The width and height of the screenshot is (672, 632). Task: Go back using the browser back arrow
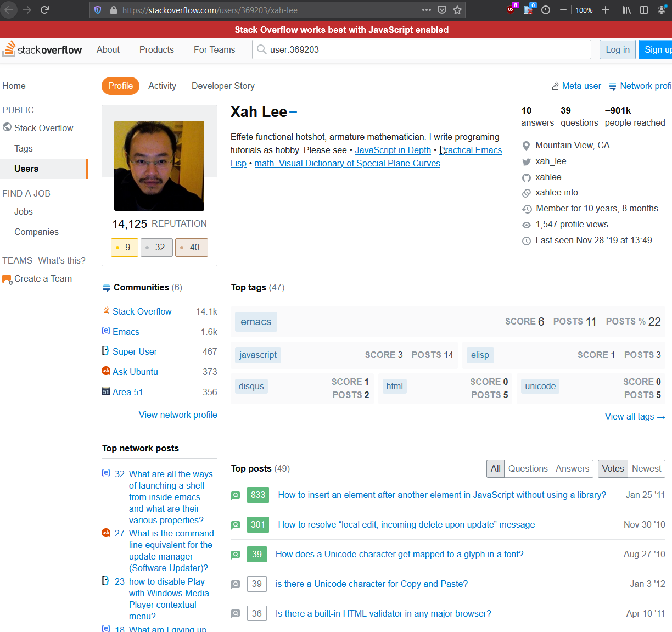point(9,10)
